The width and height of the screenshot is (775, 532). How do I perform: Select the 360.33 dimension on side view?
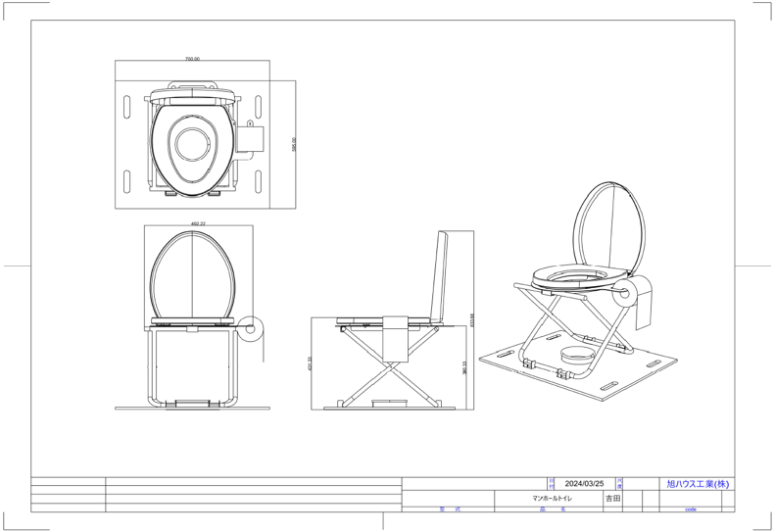coord(463,366)
